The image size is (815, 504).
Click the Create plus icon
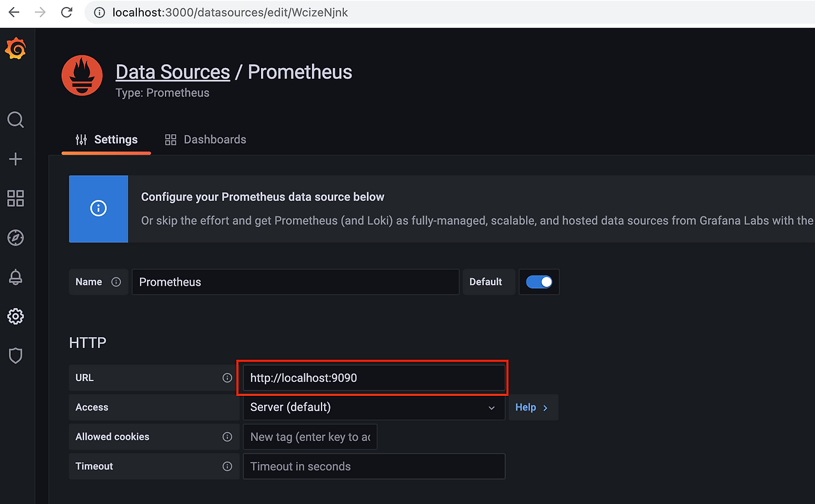(16, 159)
